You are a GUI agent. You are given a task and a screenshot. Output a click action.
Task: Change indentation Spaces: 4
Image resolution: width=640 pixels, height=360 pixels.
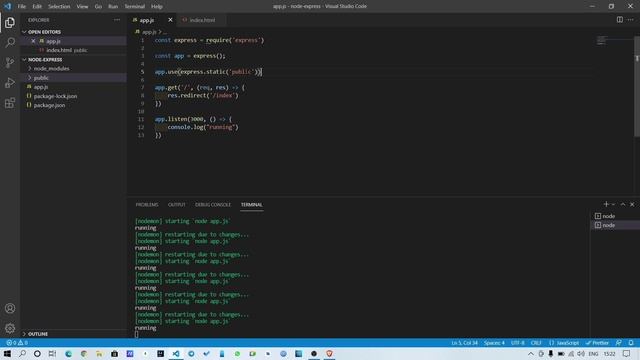tap(494, 342)
